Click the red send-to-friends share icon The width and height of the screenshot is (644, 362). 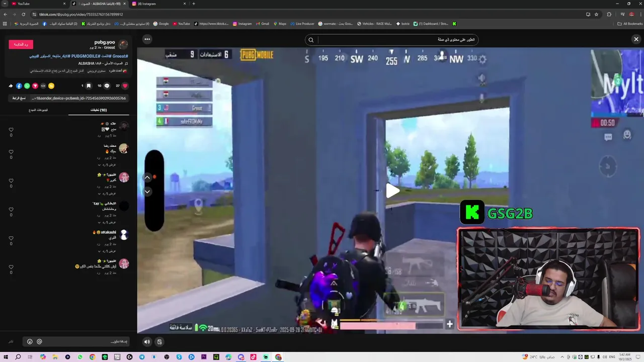pos(35,86)
